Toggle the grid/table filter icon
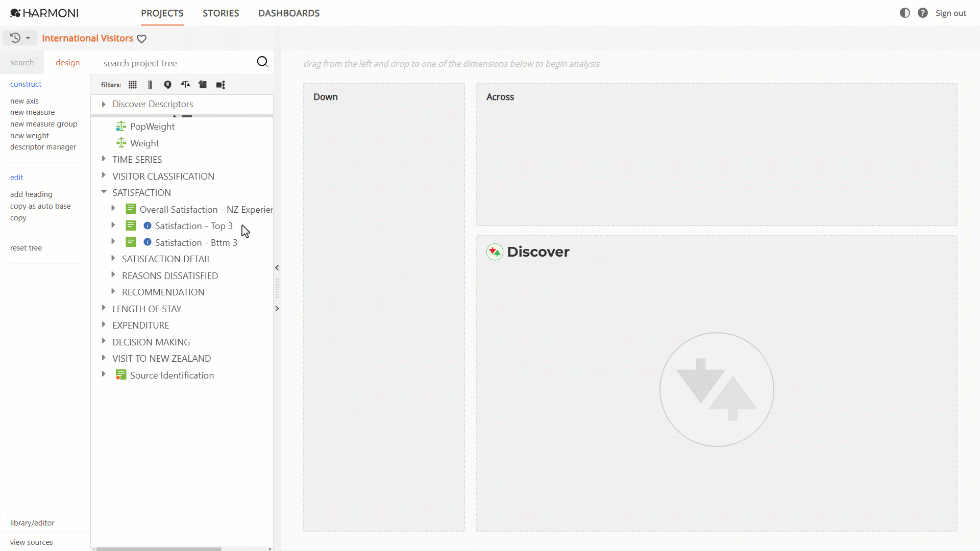 pyautogui.click(x=133, y=85)
